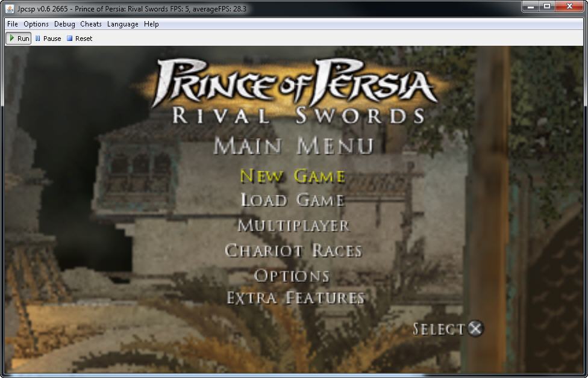This screenshot has height=378, width=588.
Task: Minimize the Jpcsp window
Action: pos(531,7)
